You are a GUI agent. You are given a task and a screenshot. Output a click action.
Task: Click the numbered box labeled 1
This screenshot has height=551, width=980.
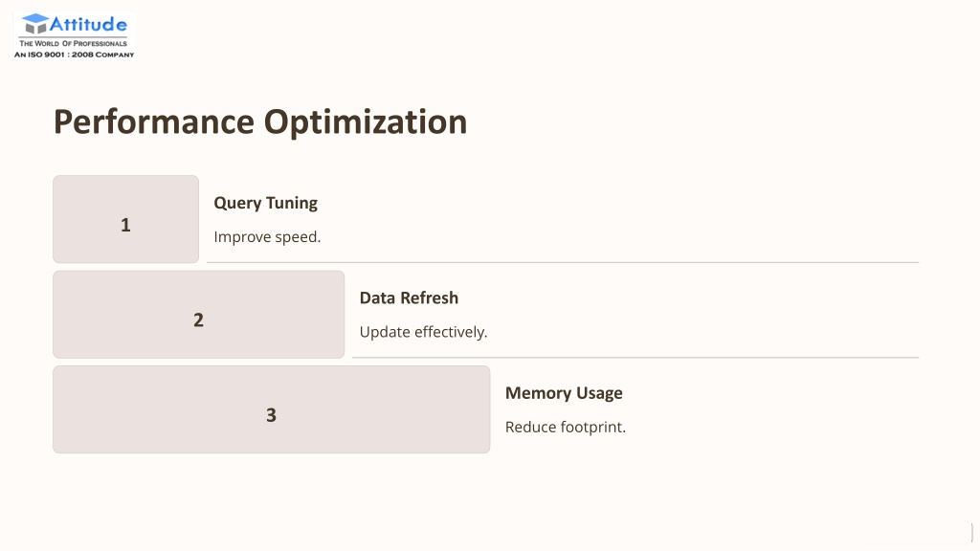point(125,219)
